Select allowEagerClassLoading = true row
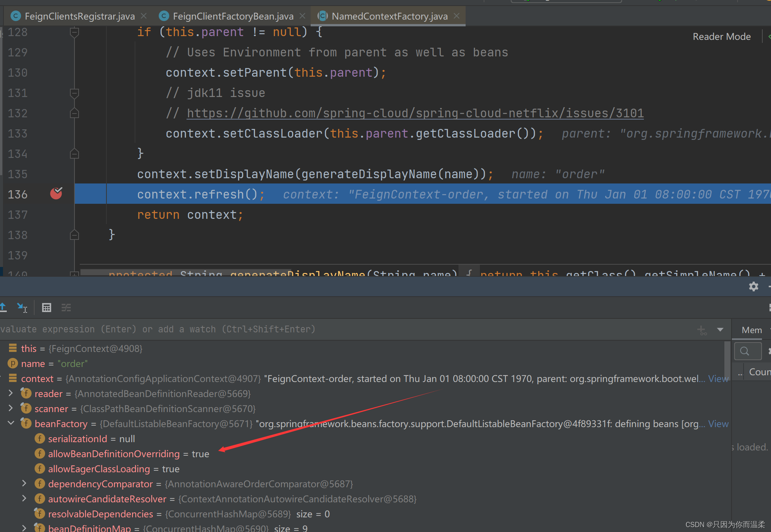Screen dimensions: 771x532 [x=361, y=469]
